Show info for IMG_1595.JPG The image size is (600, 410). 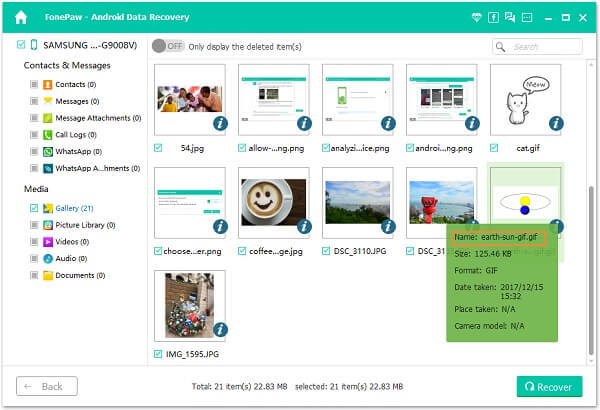[x=220, y=329]
